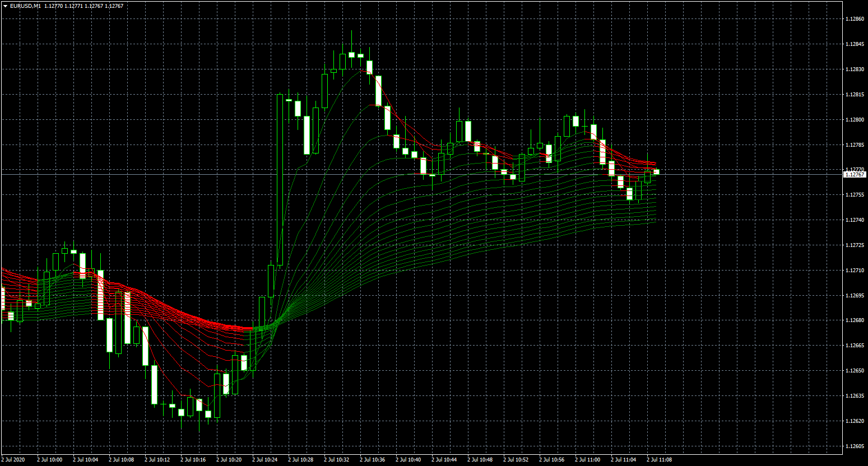Click the 2 Jul 10:48 time label
Viewport: 868px width, 466px height.
(480, 460)
